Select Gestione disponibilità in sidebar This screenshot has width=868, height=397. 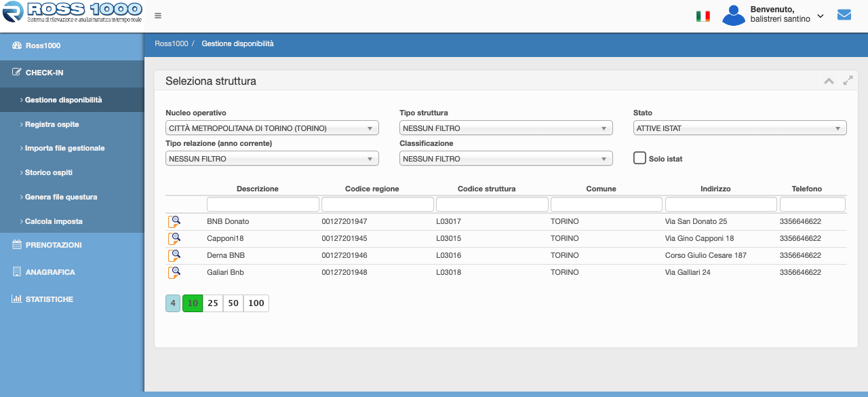(x=72, y=100)
